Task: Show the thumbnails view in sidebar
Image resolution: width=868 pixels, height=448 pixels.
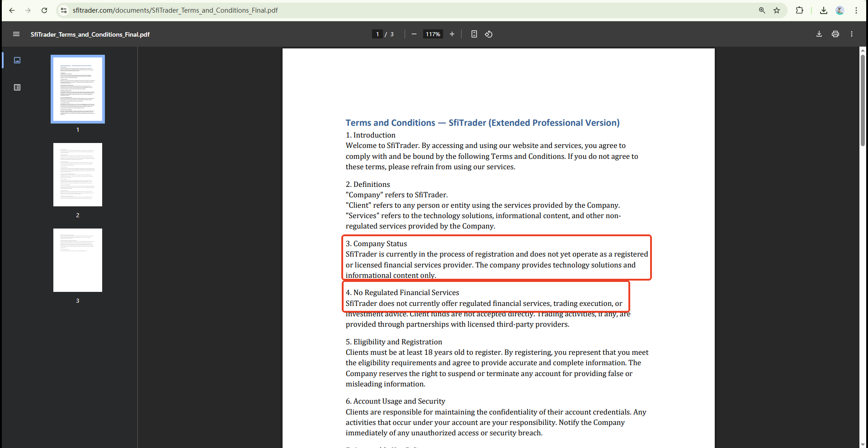Action: tap(17, 60)
